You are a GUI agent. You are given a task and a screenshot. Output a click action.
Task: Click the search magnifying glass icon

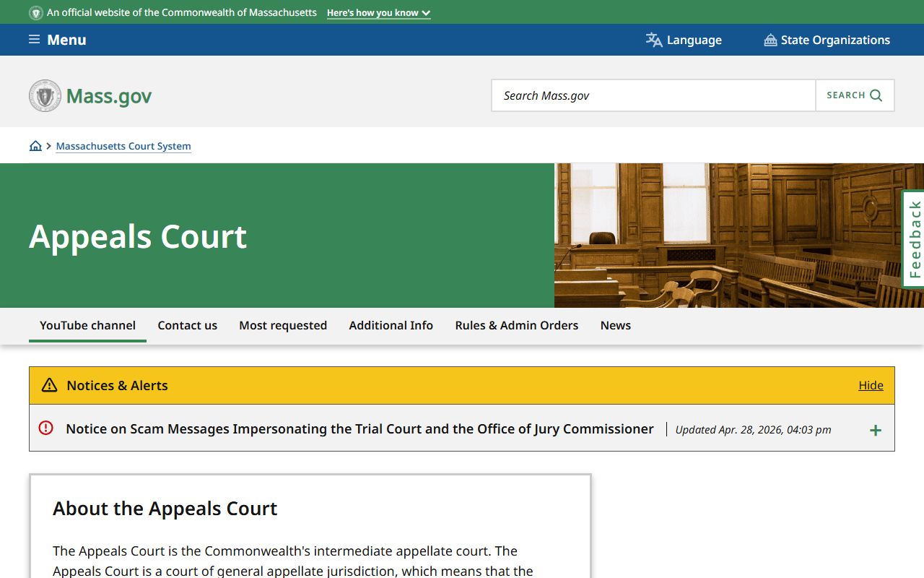coord(876,95)
